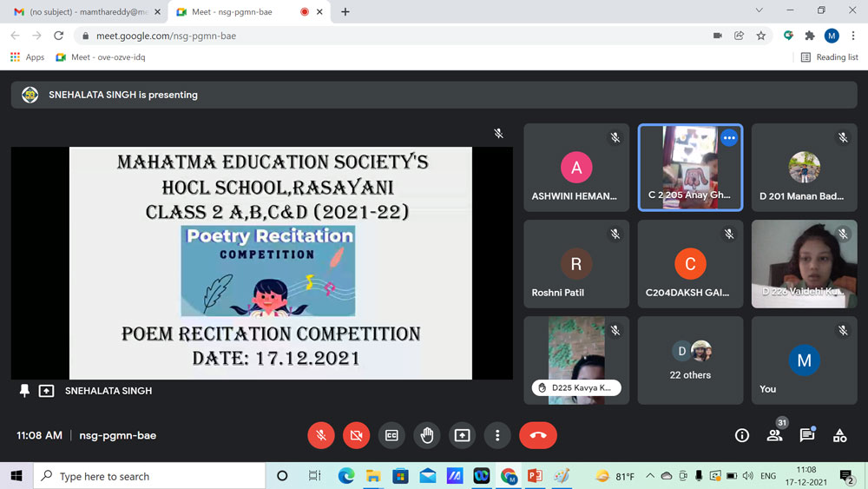868x489 pixels.
Task: Show everyone participants panel
Action: click(x=774, y=435)
